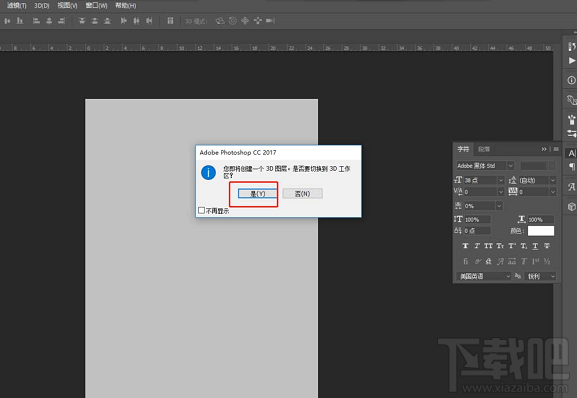Click the 3D camera mode icon

270,21
